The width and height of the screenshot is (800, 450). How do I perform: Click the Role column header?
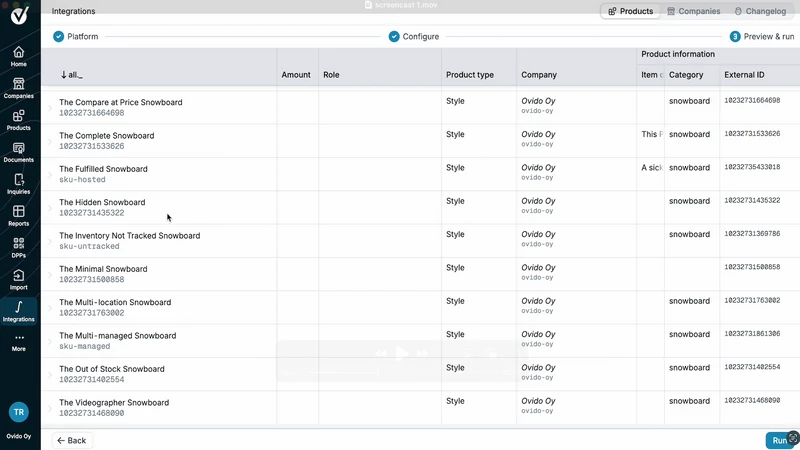pos(331,74)
